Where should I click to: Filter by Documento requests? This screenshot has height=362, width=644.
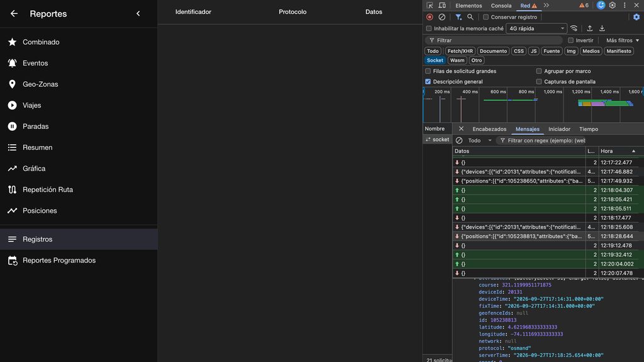tap(493, 51)
